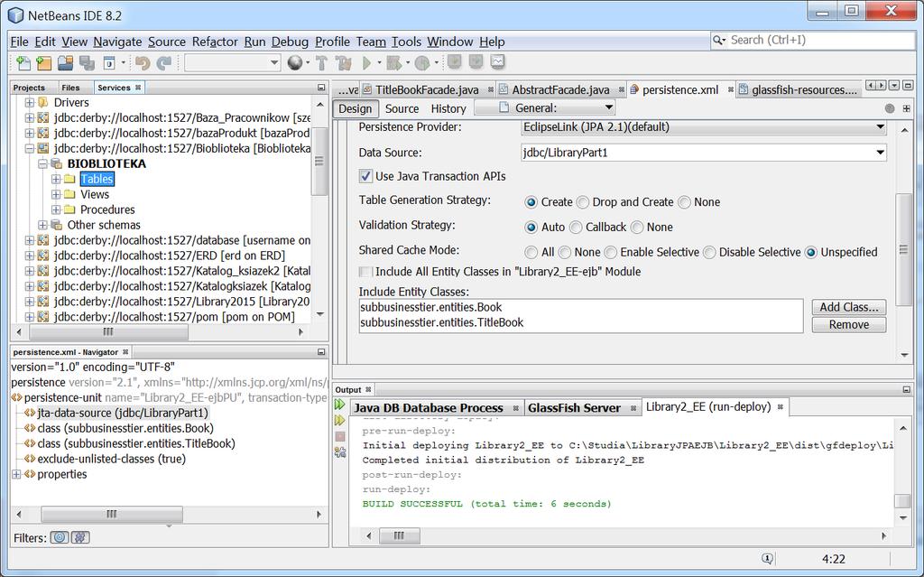This screenshot has height=577, width=924.
Task: Click the Open Project toolbar icon
Action: click(65, 62)
